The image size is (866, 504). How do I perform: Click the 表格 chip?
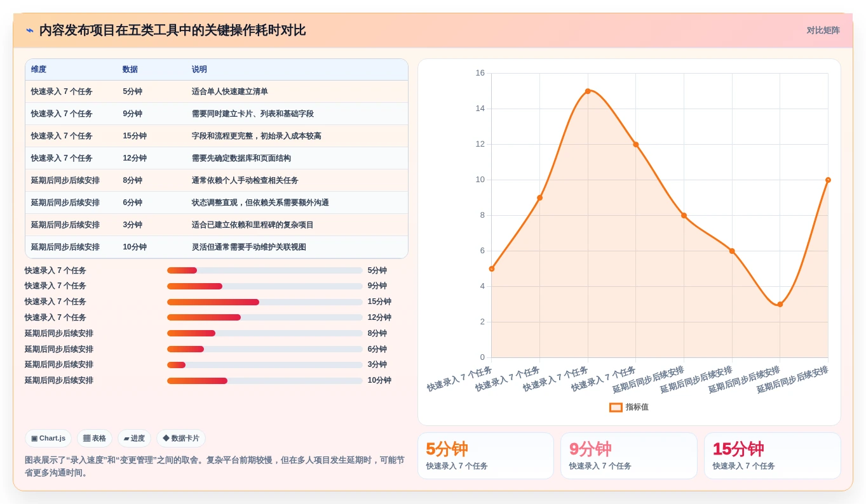click(x=95, y=439)
